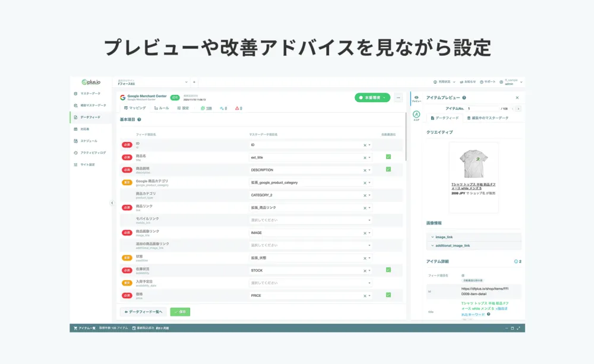Toggle 自動最適化 for the 価格 row
The image size is (594, 364).
click(x=387, y=295)
